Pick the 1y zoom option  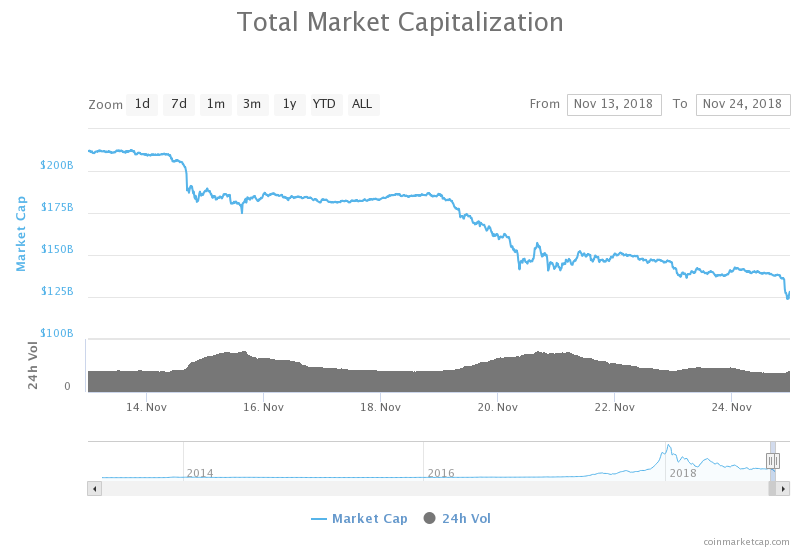pos(289,104)
